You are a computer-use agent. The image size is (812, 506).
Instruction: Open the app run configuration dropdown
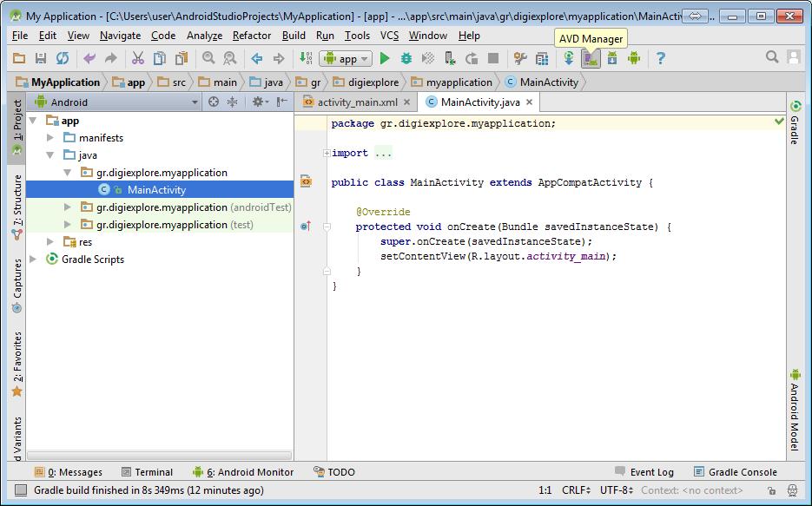[346, 58]
